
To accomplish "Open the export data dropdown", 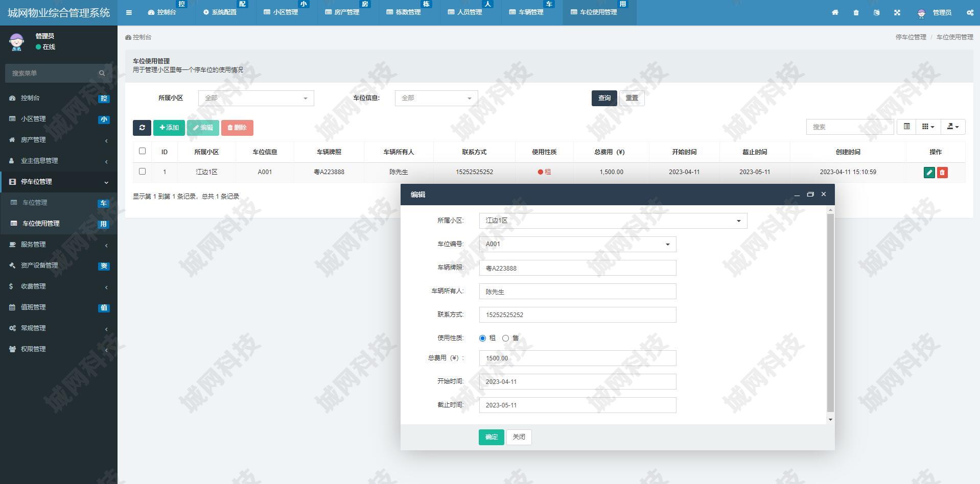I will [x=953, y=127].
